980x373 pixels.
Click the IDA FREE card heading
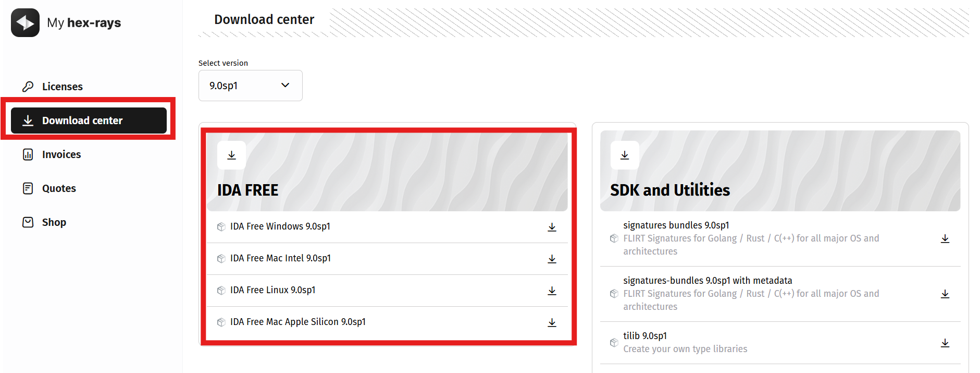click(x=248, y=190)
